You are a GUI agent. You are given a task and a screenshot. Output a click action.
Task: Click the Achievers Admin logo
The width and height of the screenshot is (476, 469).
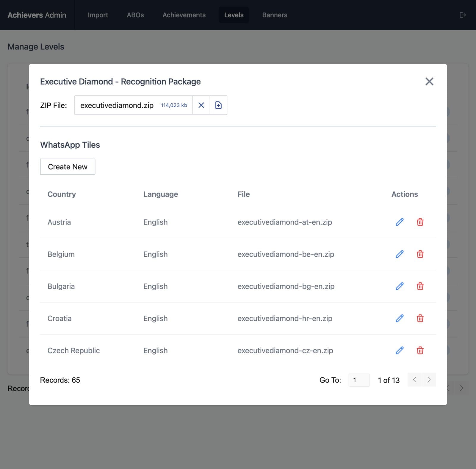tap(37, 15)
